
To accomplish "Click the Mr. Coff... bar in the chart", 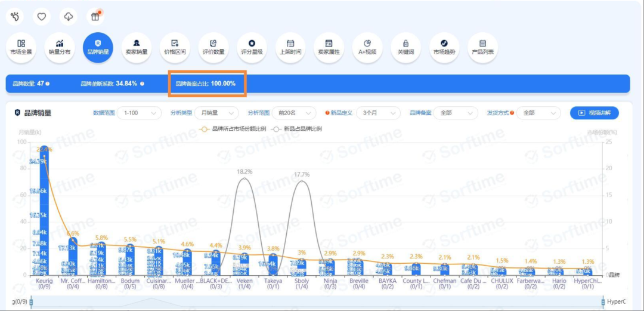I will (x=73, y=256).
